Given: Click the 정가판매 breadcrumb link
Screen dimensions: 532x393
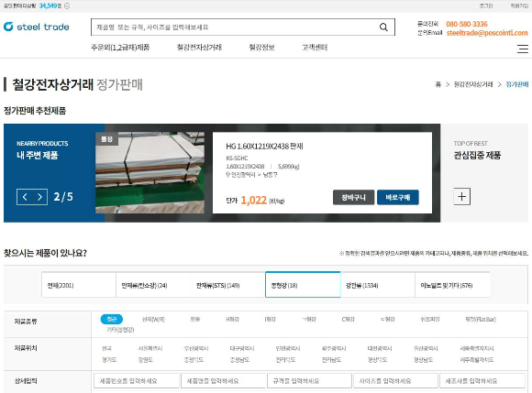Looking at the screenshot, I should point(517,84).
